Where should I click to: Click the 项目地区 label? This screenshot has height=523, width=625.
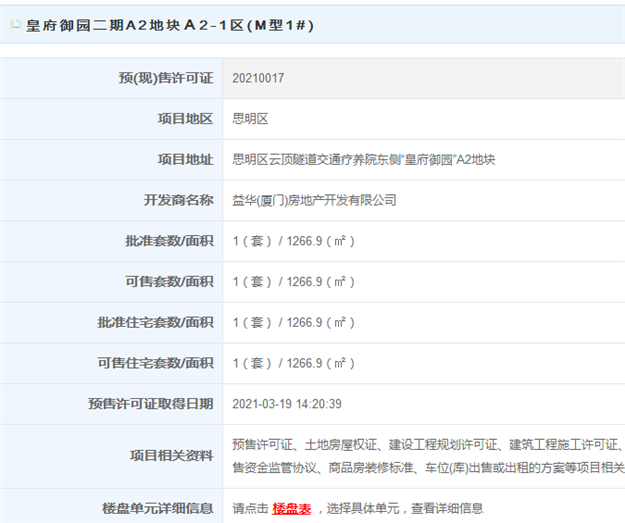[x=185, y=119]
